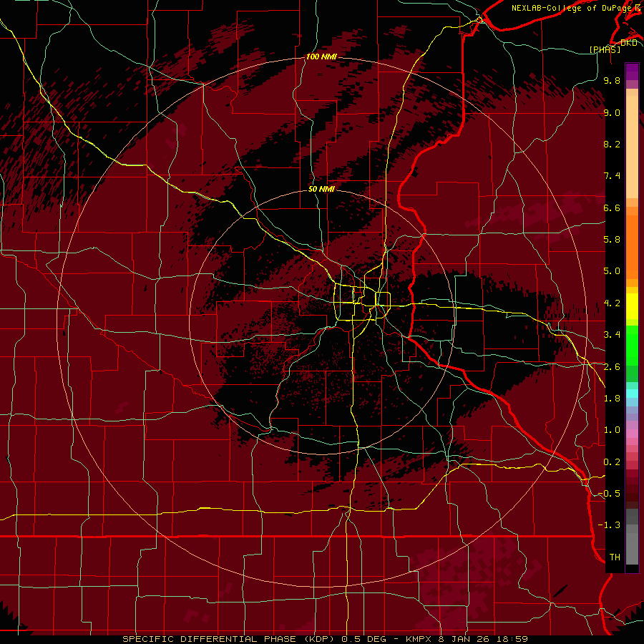644x644 pixels.
Task: Pick the pink segment of the color bar
Action: coord(632,434)
